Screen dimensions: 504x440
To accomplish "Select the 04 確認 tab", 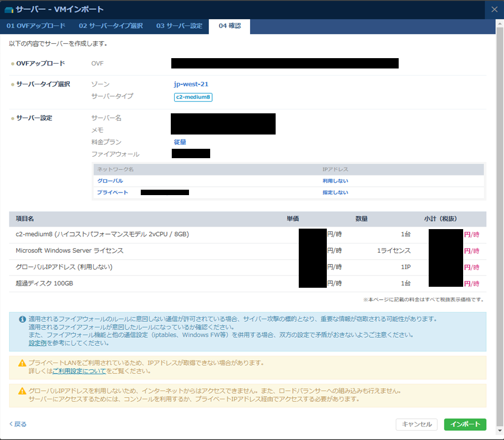I will (x=229, y=26).
